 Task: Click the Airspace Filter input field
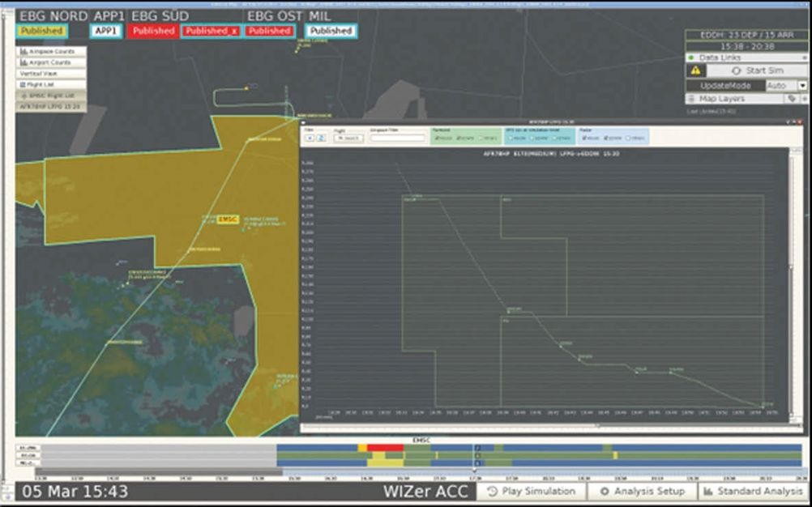tap(397, 138)
